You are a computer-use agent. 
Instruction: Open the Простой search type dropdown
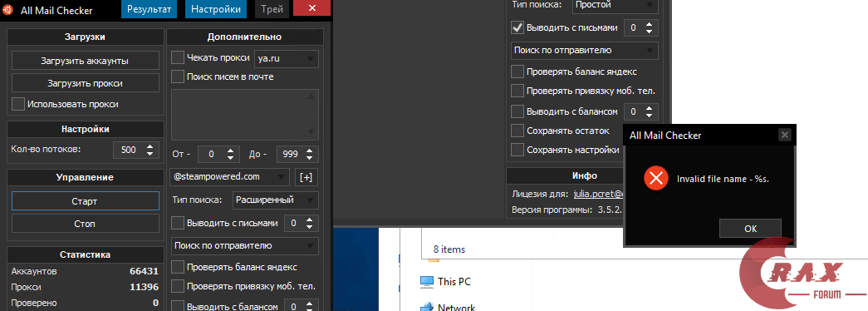pos(615,6)
